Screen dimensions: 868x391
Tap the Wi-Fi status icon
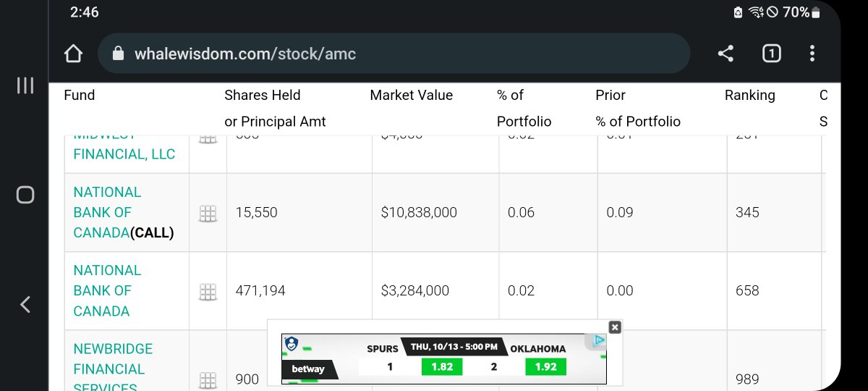pos(757,12)
